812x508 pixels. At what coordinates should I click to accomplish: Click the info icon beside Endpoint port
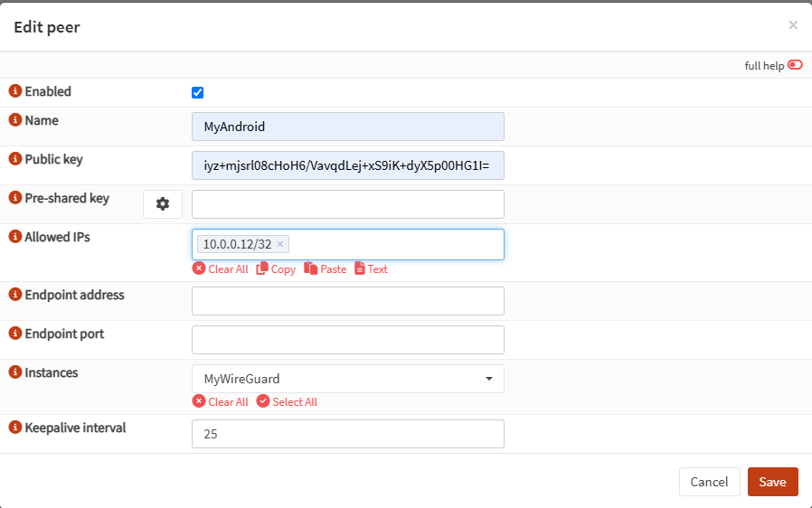[x=14, y=334]
